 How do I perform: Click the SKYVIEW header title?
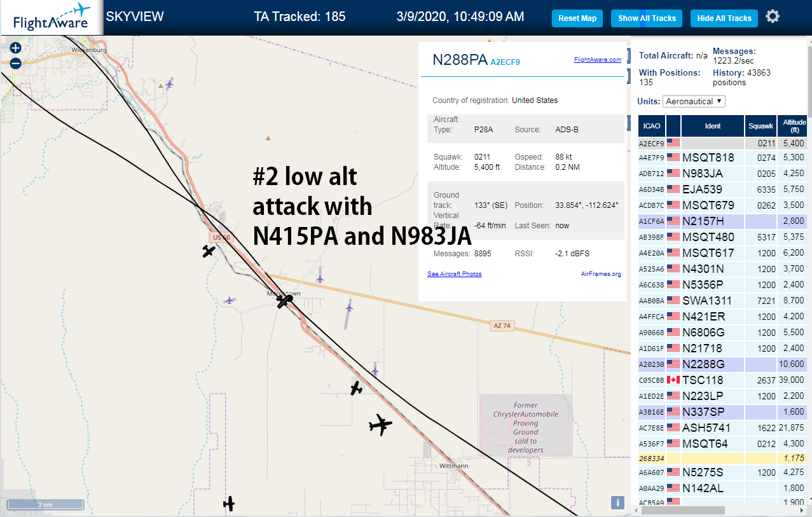(135, 17)
